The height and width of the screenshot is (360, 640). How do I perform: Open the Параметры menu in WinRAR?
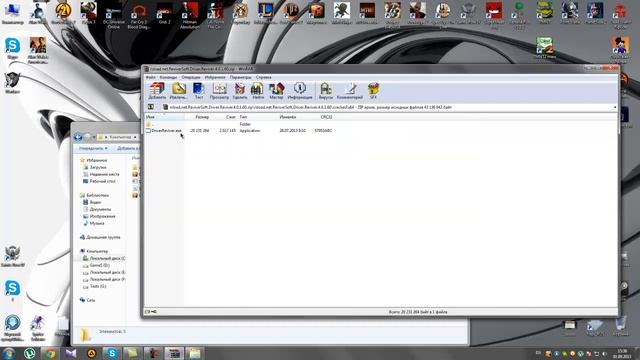240,77
